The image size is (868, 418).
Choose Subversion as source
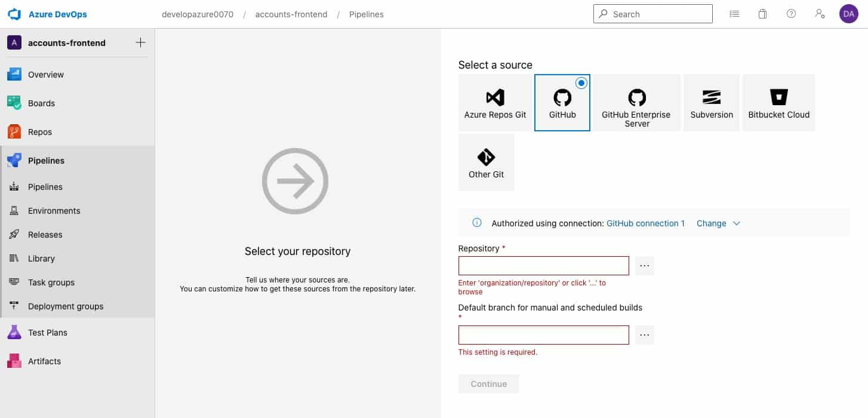tap(712, 103)
